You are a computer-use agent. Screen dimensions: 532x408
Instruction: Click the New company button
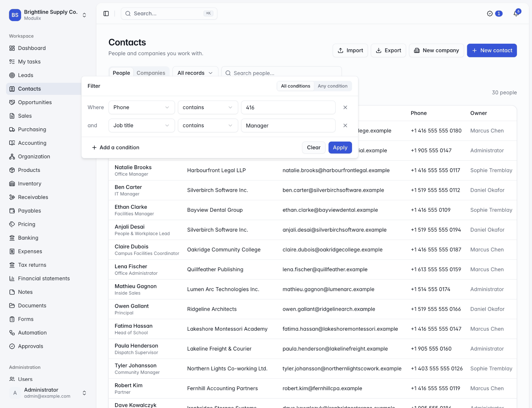(x=436, y=51)
